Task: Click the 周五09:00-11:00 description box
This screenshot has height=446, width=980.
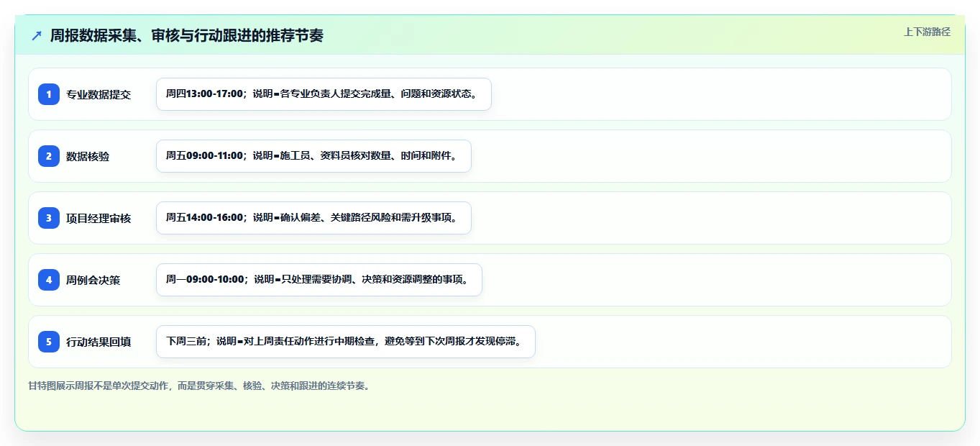Action: 313,156
